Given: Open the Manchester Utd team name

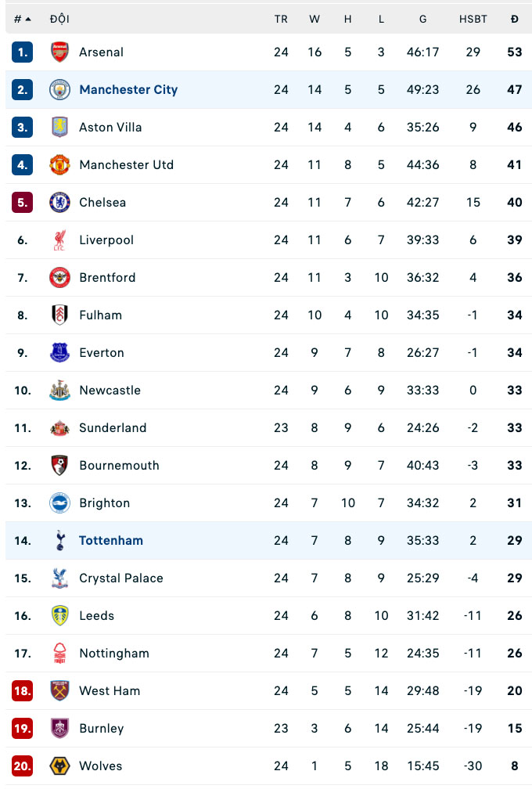Looking at the screenshot, I should [x=126, y=165].
